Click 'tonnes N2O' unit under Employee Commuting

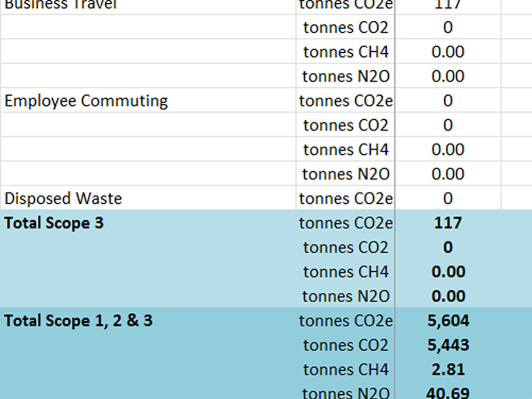point(345,174)
